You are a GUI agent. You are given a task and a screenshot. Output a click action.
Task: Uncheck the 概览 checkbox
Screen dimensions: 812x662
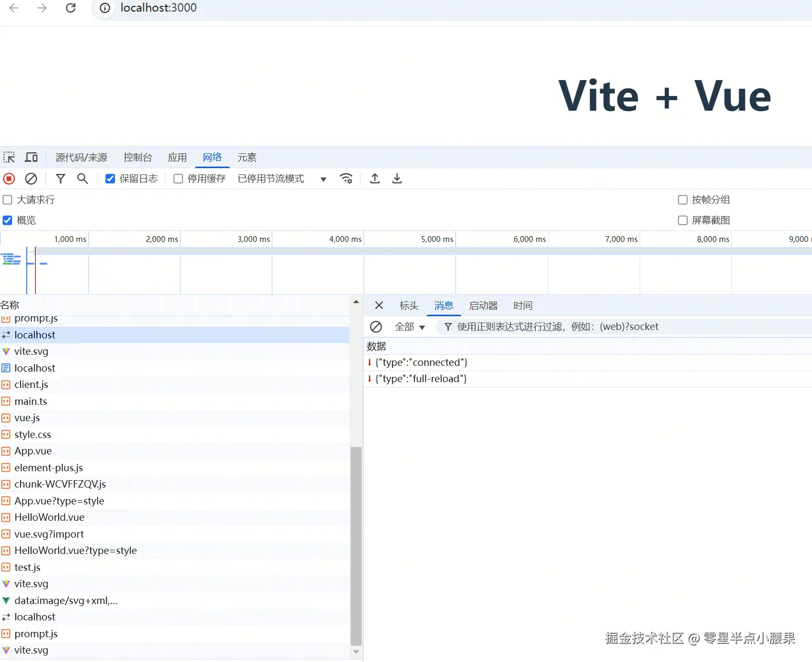(7, 220)
